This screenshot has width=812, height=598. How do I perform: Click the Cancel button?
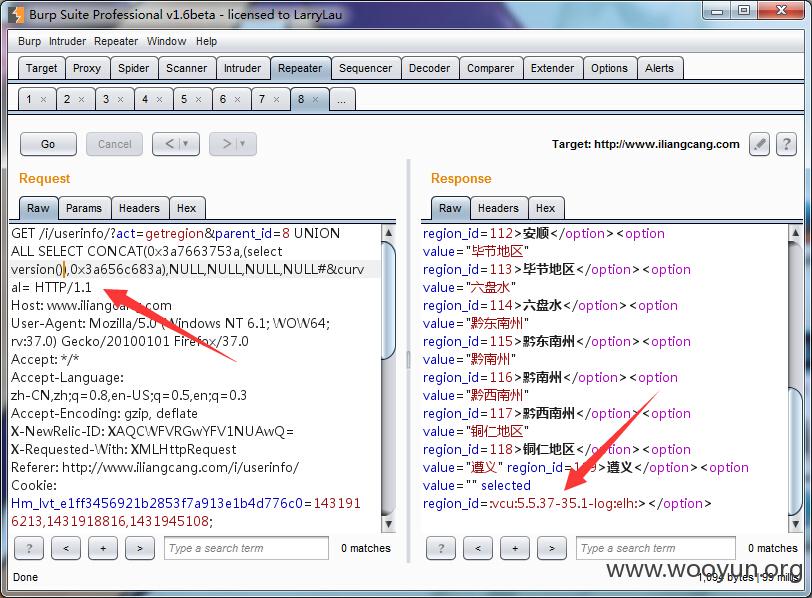point(114,144)
